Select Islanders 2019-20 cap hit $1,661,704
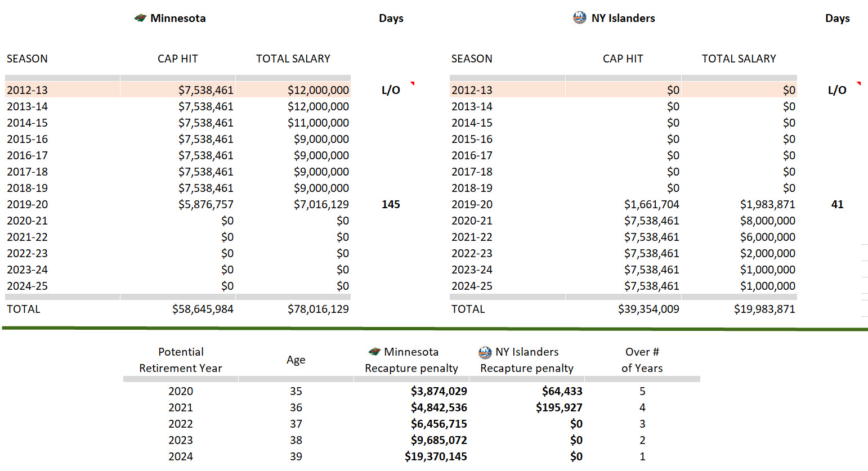The width and height of the screenshot is (868, 471). point(652,204)
